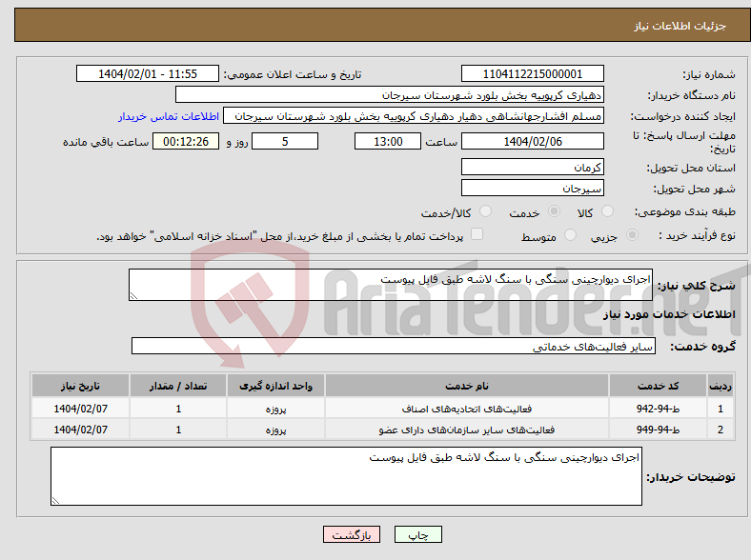Viewport: 751px width, 560px height.
Task: Click the توضیحات خریدار text area
Action: (346, 476)
